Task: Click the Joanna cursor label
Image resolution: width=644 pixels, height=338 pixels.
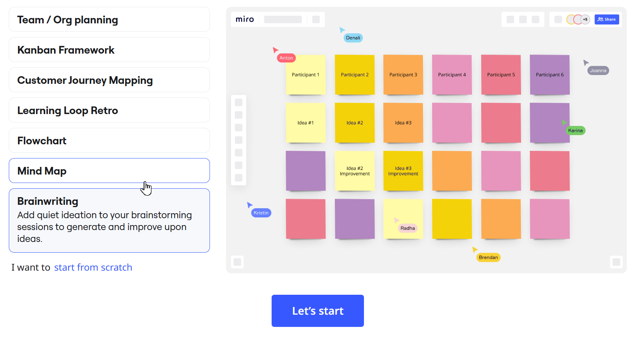Action: tap(598, 70)
